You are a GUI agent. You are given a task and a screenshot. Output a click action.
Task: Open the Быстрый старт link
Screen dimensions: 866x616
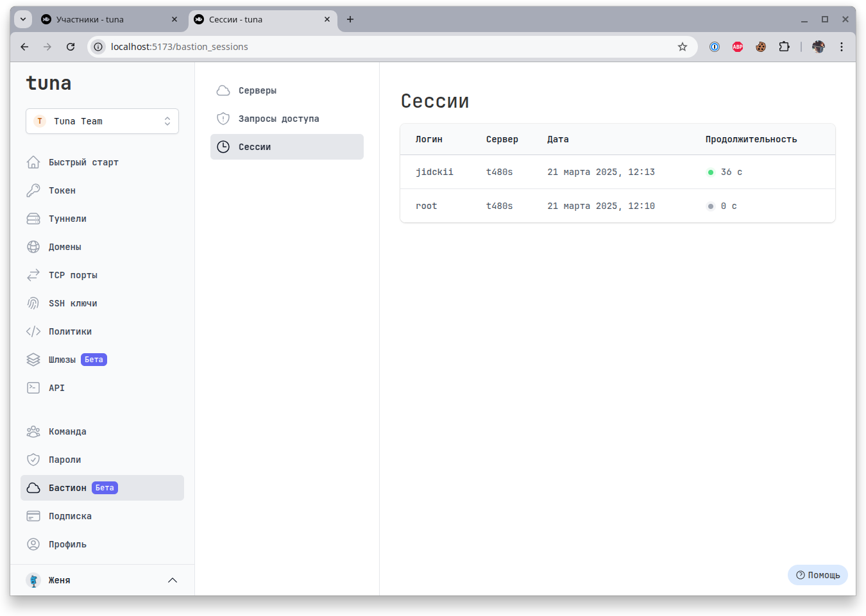[83, 162]
